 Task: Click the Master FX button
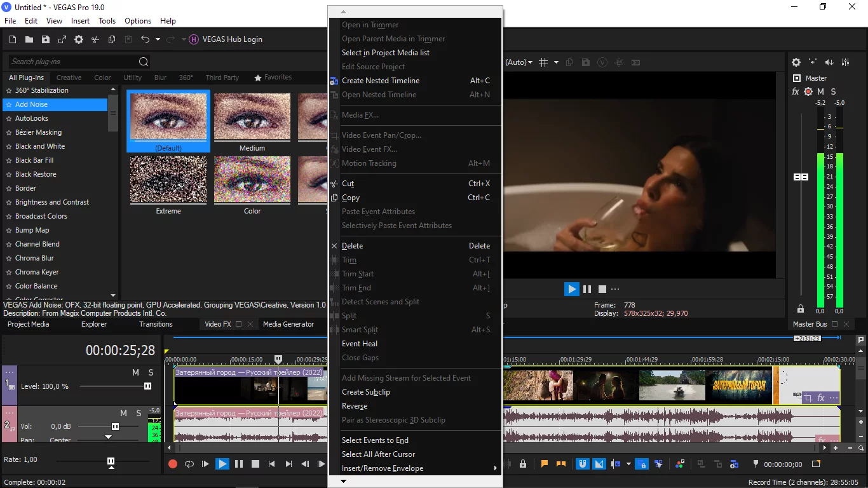click(796, 91)
